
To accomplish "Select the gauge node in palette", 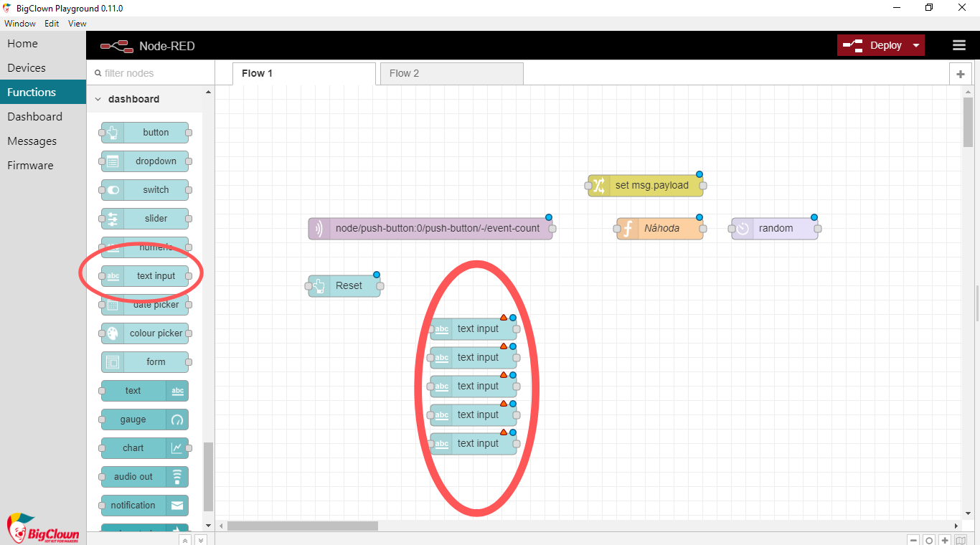I will pyautogui.click(x=145, y=420).
